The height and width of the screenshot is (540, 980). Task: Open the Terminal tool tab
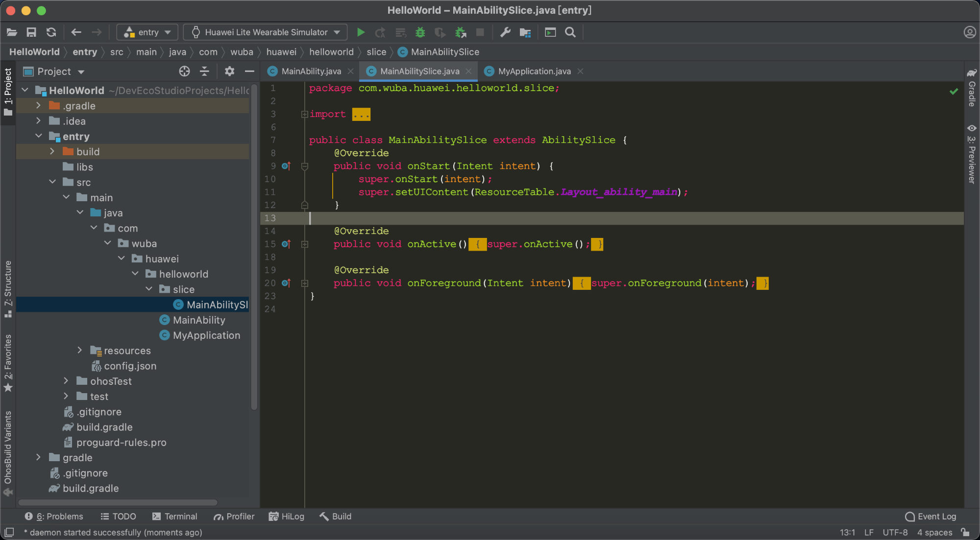tap(174, 517)
